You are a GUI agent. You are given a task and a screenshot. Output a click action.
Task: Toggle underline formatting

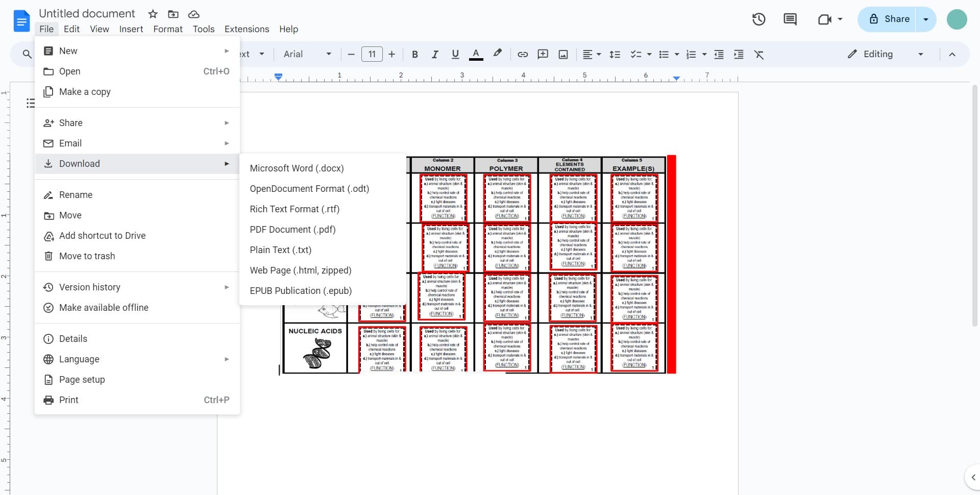click(x=455, y=54)
